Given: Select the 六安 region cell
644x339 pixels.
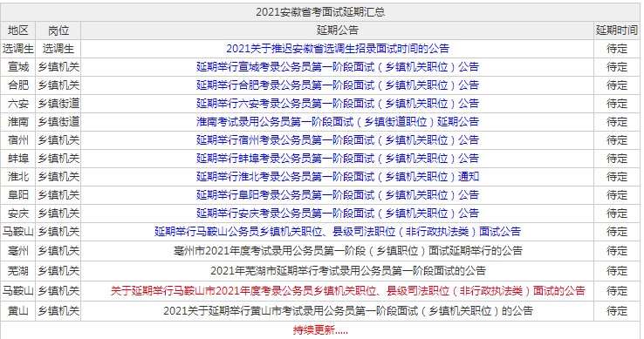Looking at the screenshot, I should (x=18, y=104).
